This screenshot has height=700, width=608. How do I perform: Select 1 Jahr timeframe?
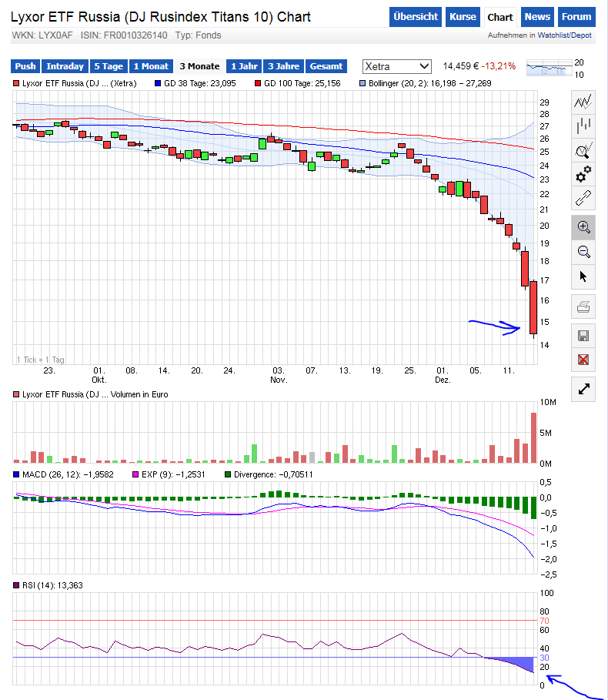pos(244,66)
